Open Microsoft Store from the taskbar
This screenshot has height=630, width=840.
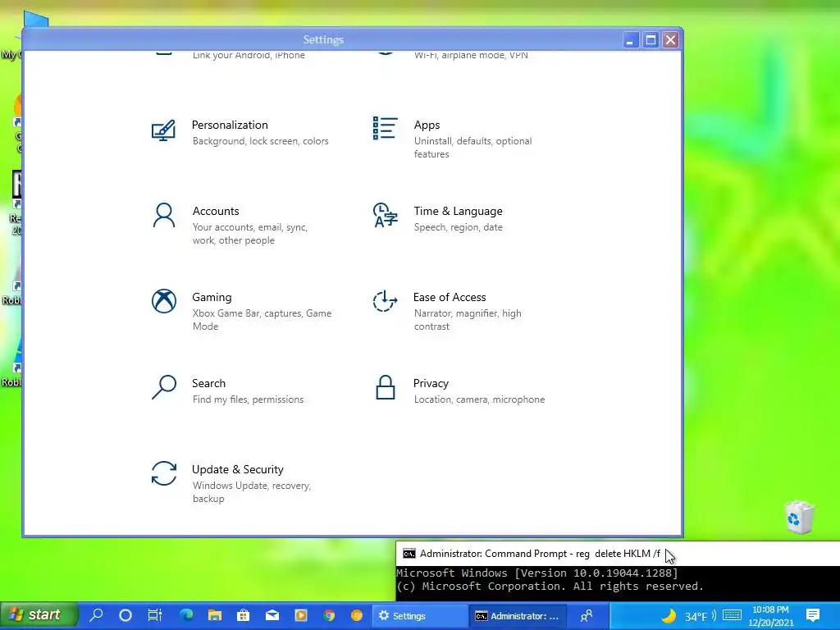pos(244,615)
